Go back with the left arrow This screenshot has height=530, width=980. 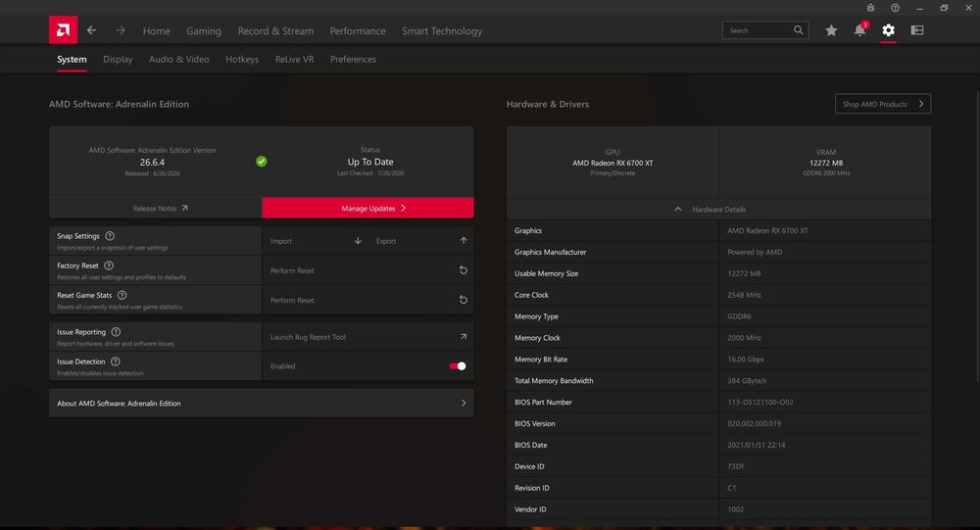[92, 30]
